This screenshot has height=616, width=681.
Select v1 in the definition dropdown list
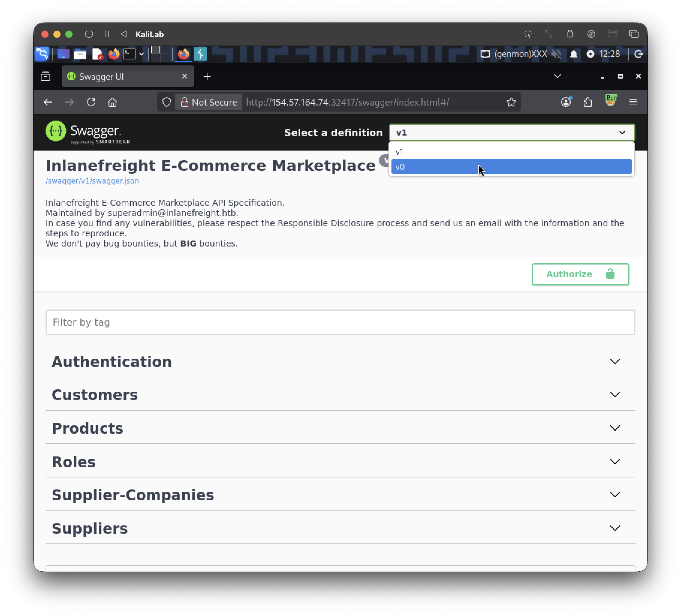point(511,152)
